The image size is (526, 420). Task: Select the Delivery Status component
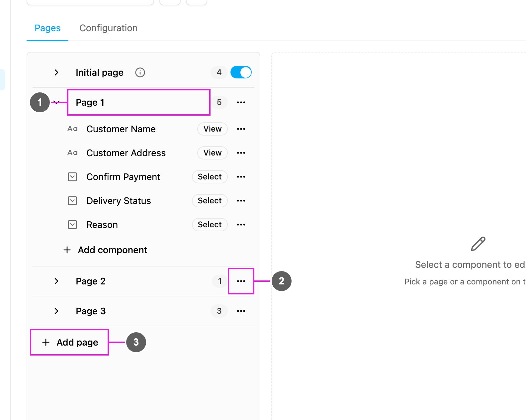point(119,201)
